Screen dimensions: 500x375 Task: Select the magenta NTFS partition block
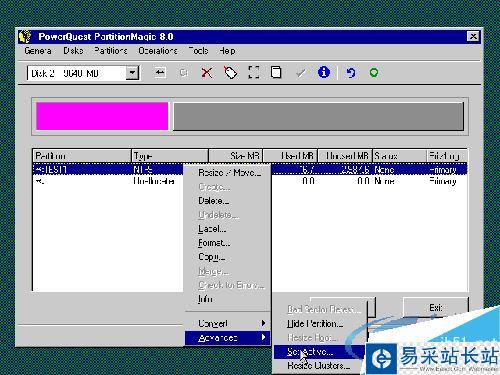102,116
